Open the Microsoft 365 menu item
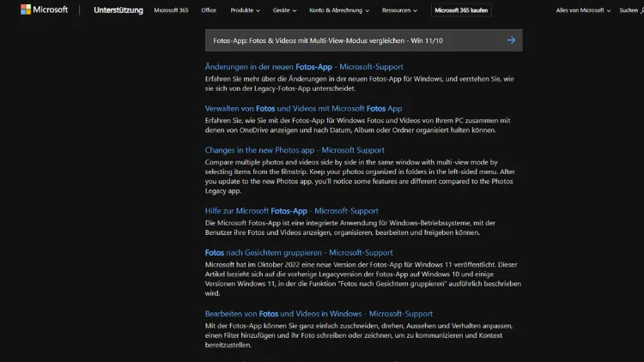 171,10
